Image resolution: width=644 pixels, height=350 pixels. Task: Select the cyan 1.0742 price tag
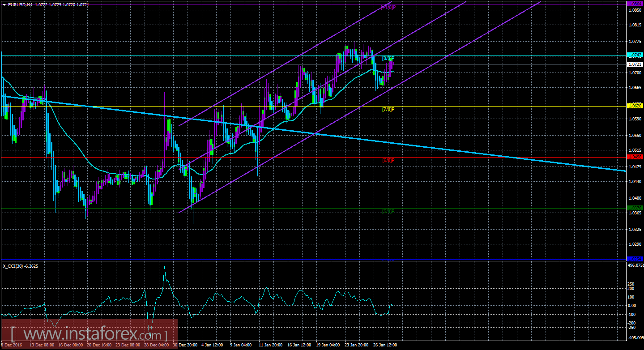[635, 55]
